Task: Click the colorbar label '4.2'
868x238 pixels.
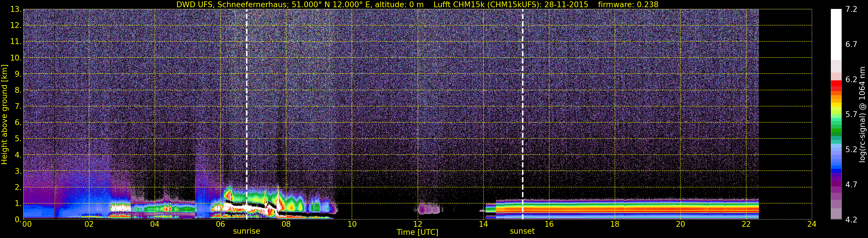Action: tap(851, 220)
